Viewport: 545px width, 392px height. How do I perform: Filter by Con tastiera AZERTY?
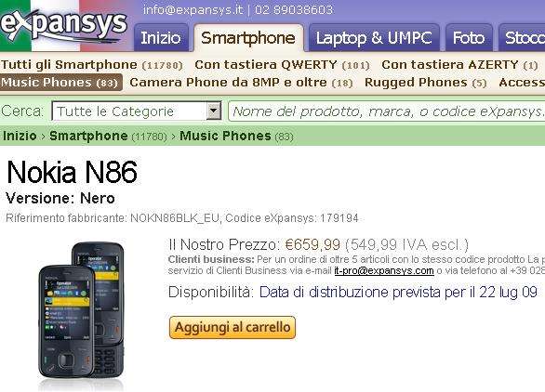click(x=459, y=65)
